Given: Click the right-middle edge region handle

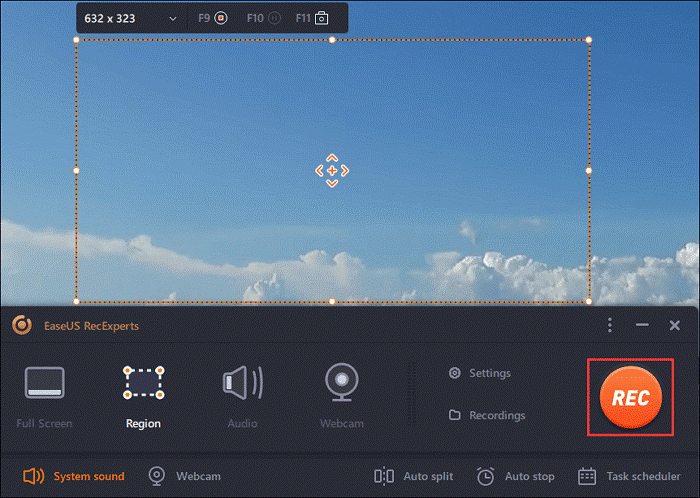Looking at the screenshot, I should click(589, 170).
